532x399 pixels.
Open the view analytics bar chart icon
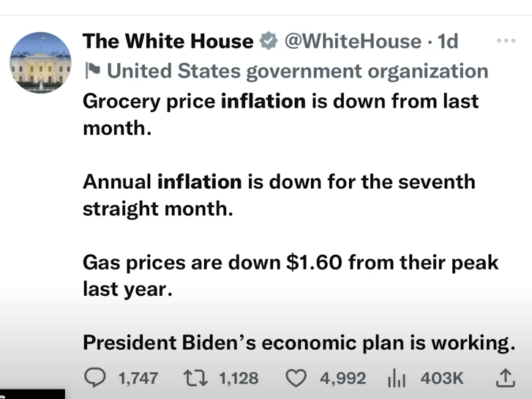[397, 378]
